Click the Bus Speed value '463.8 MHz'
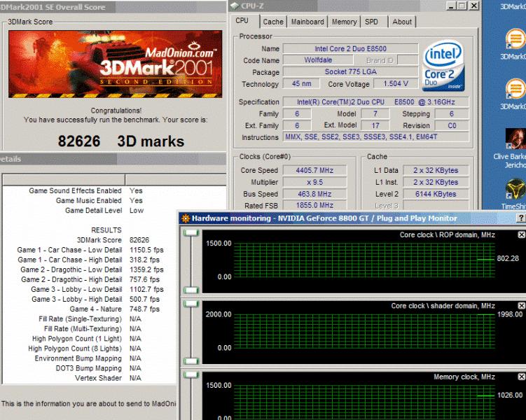The image size is (526, 420). 314,194
